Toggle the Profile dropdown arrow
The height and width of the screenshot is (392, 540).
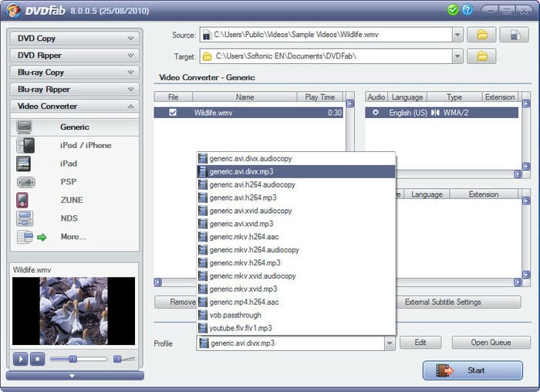(x=390, y=343)
